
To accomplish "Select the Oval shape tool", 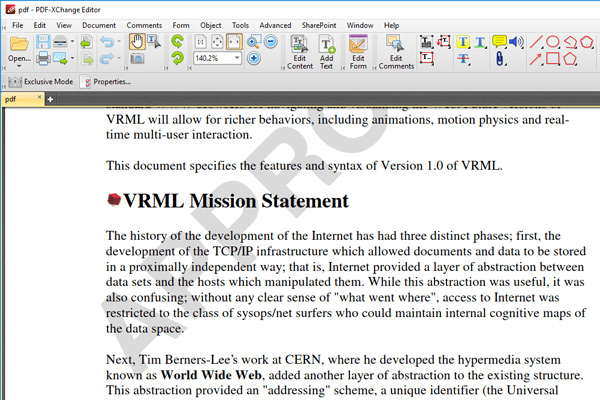I will [x=553, y=42].
